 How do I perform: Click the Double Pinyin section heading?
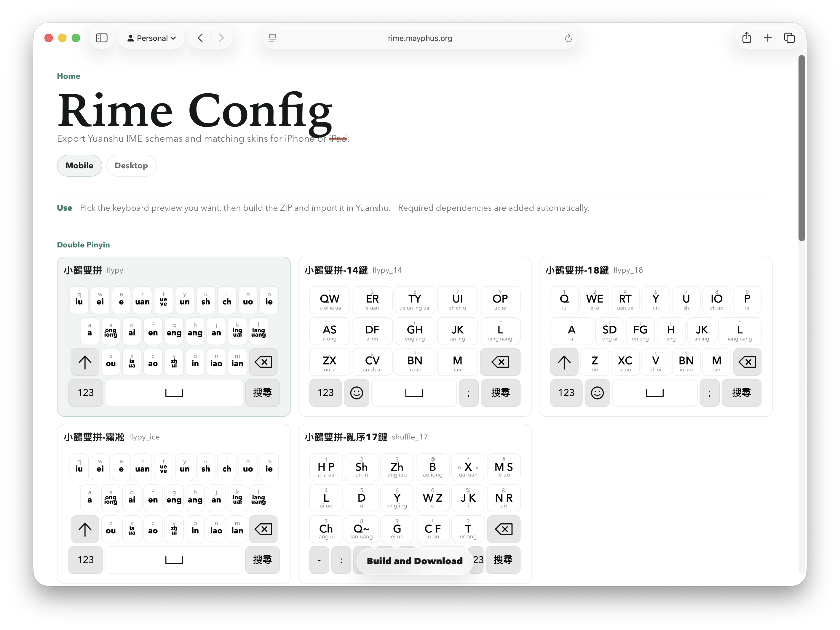tap(83, 245)
